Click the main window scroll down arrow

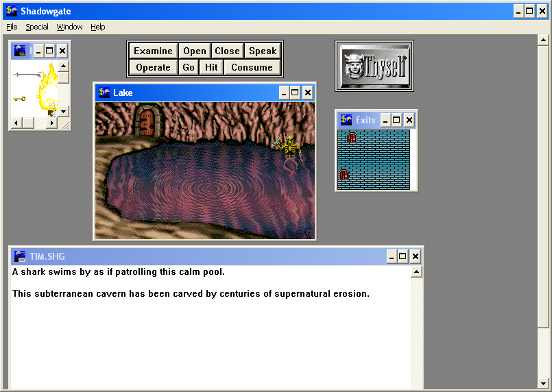point(543,383)
